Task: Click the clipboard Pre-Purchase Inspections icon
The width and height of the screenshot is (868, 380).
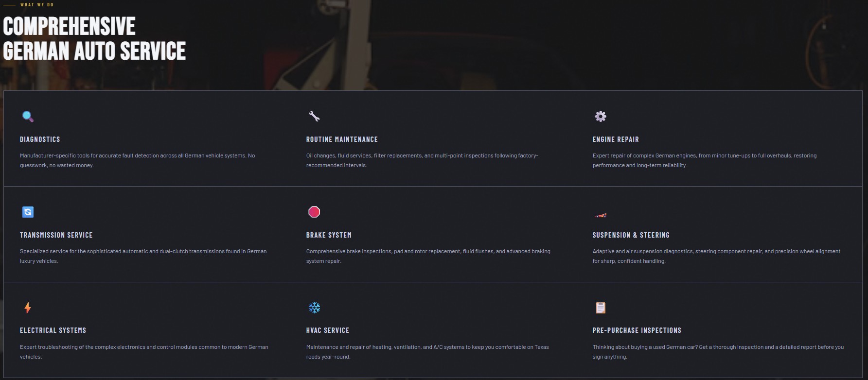Action: (601, 308)
